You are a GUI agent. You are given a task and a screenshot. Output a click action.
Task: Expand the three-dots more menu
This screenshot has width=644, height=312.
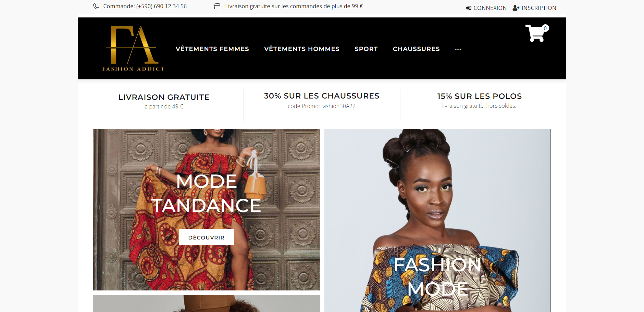(x=458, y=49)
